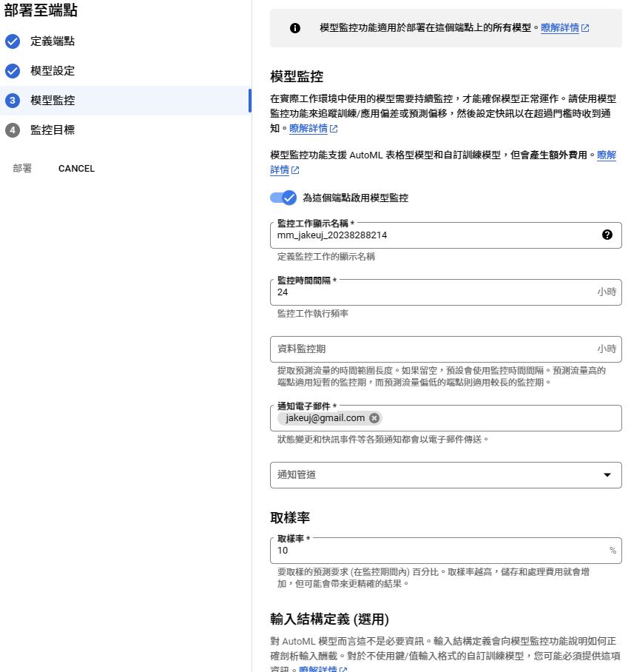Open the 通知管道 dropdown
Viewport: 631px width, 672px height.
pos(436,475)
